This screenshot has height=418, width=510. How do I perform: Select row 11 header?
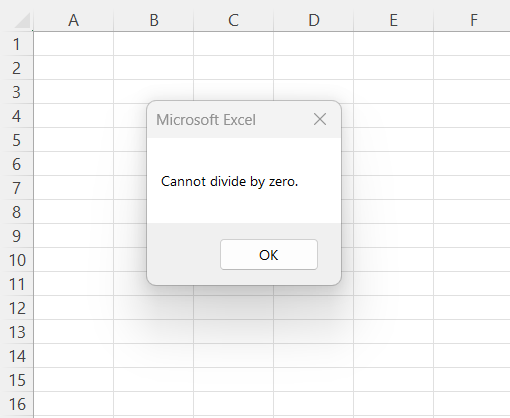click(17, 284)
